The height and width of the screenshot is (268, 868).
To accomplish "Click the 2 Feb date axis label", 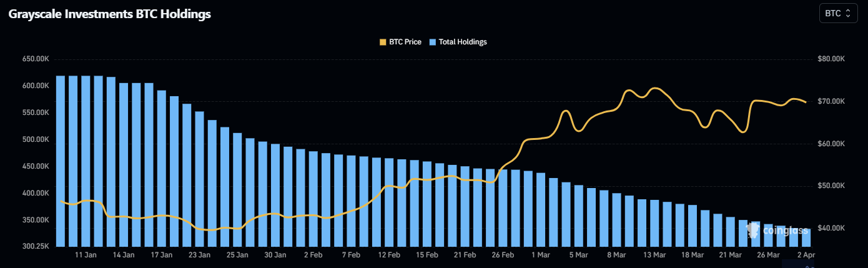I will coord(313,255).
